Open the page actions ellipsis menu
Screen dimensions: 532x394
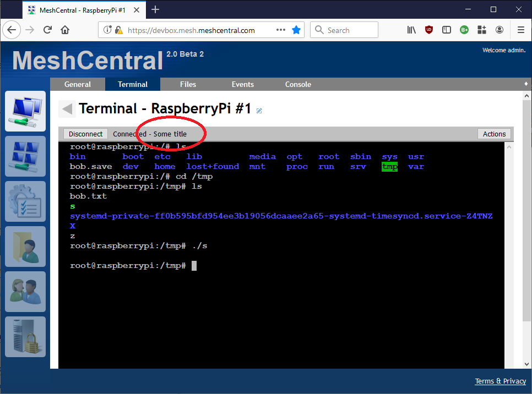(x=280, y=30)
